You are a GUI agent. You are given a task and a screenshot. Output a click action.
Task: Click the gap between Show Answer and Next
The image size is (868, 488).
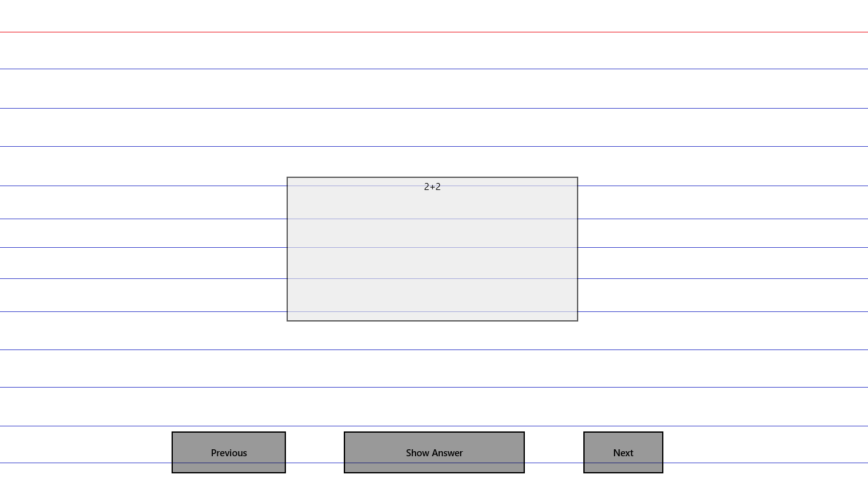(553, 452)
